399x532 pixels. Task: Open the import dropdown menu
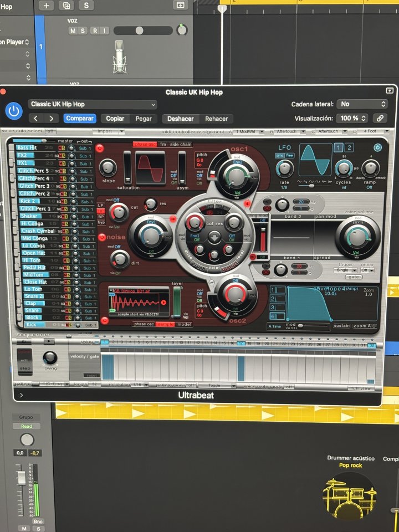click(x=108, y=131)
